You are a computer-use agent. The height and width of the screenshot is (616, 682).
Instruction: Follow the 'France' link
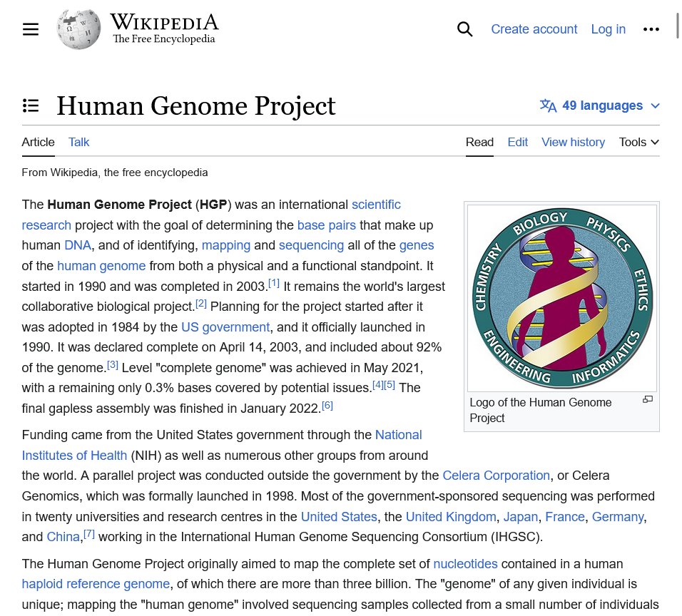(564, 516)
